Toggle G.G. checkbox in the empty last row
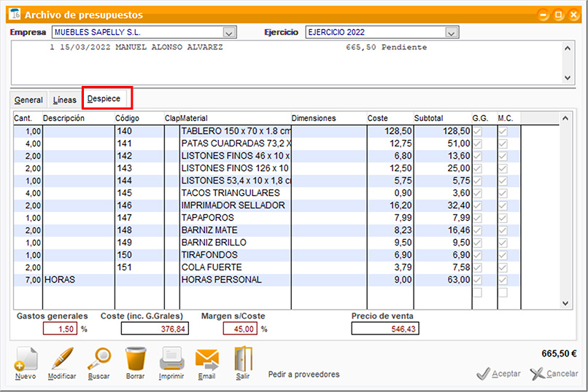The height and width of the screenshot is (392, 588). [477, 292]
